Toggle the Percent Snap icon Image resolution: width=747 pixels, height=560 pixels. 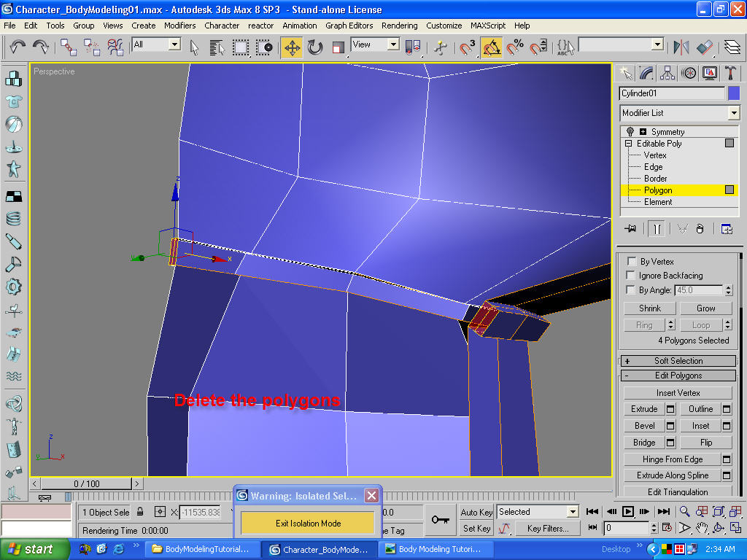tap(515, 47)
